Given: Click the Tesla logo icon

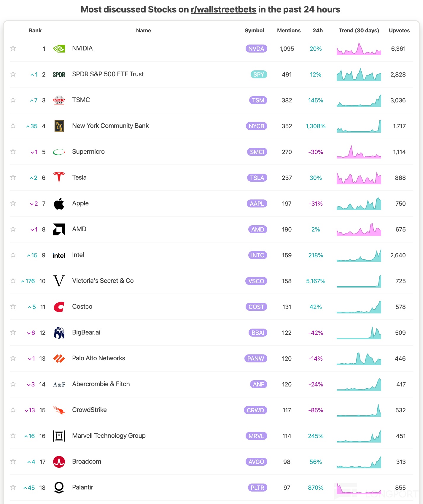Looking at the screenshot, I should [x=59, y=177].
